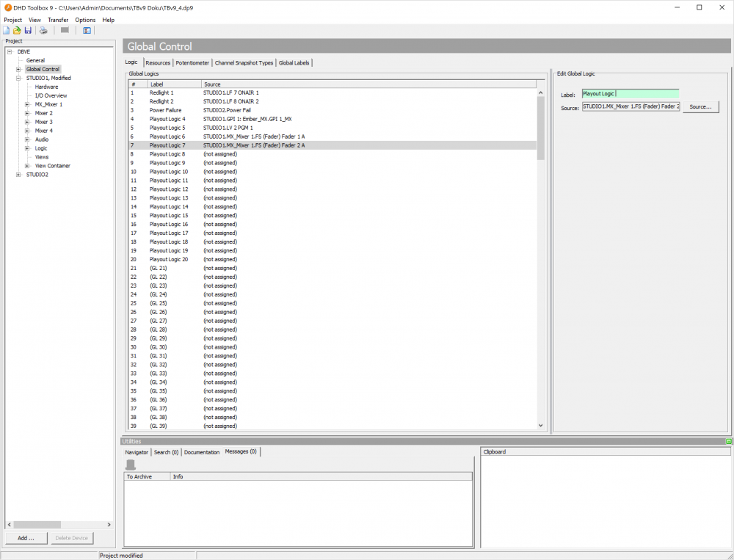The image size is (734, 560).
Task: Click the archive hat icon in Navigator panel
Action: point(133,463)
